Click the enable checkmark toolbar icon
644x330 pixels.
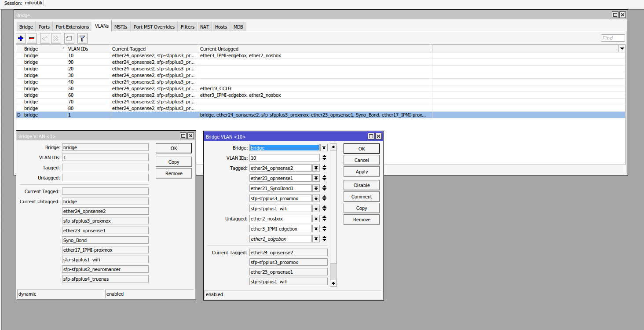pyautogui.click(x=45, y=38)
